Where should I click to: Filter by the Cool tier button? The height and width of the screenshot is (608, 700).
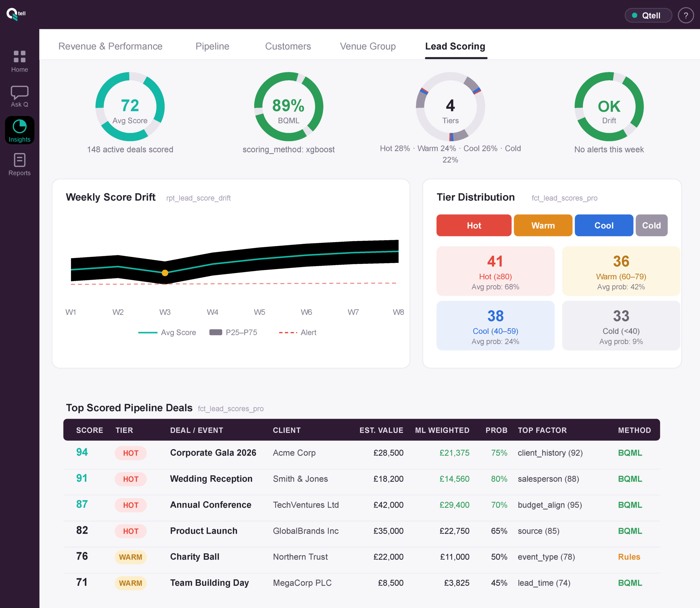click(x=604, y=225)
